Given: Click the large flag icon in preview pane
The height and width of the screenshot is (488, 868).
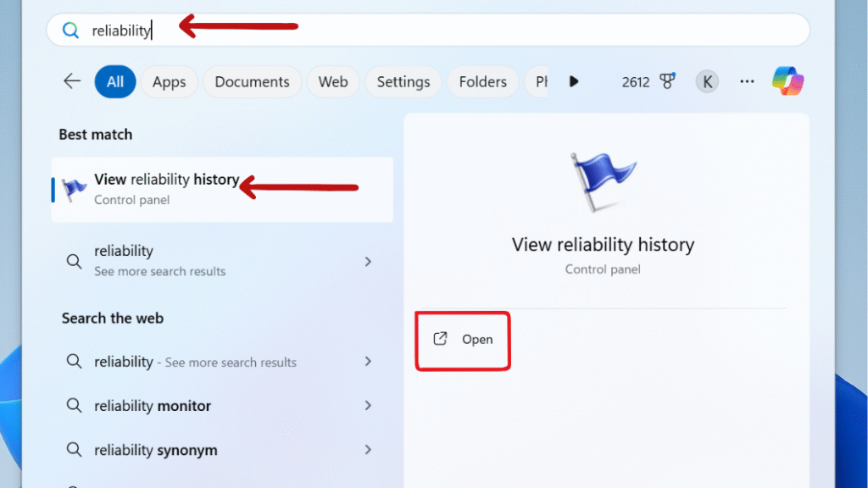Looking at the screenshot, I should click(603, 182).
